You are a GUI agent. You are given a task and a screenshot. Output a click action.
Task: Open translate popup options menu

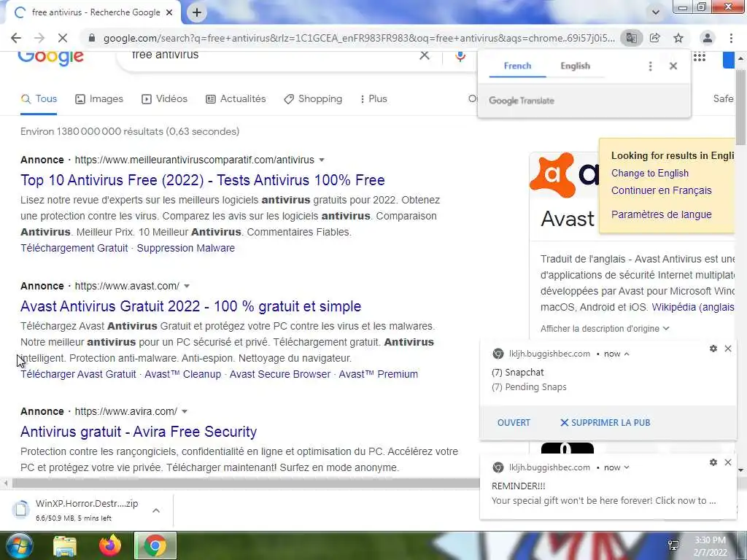pyautogui.click(x=650, y=66)
